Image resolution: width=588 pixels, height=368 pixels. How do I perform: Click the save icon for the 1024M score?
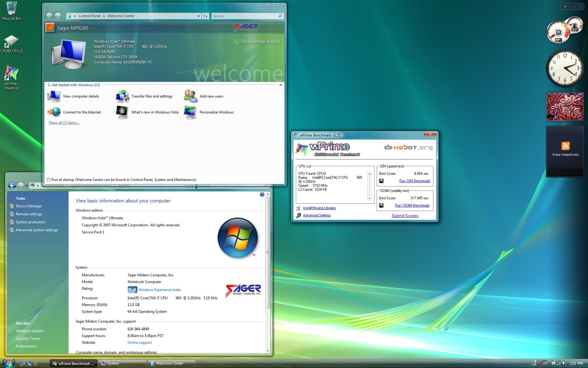click(x=381, y=205)
